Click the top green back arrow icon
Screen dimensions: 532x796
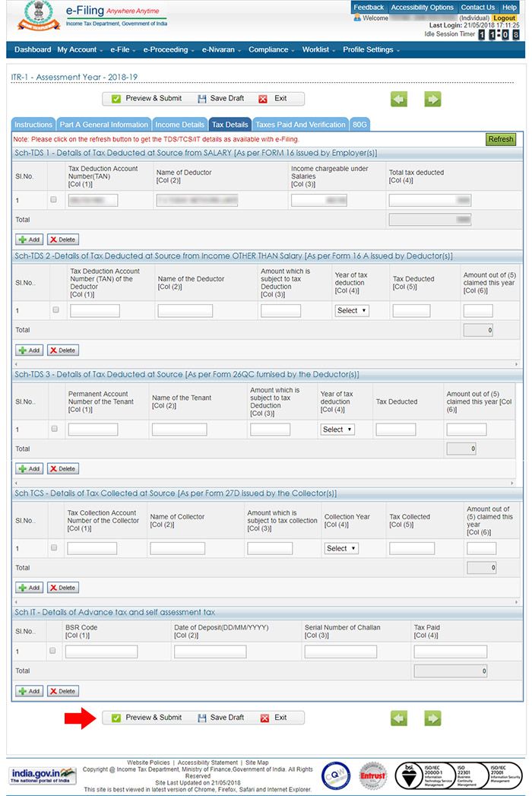[x=399, y=99]
